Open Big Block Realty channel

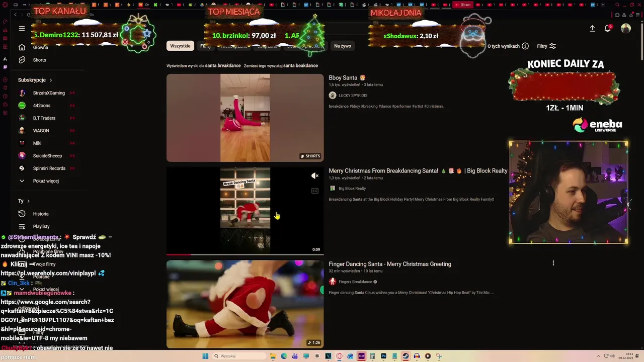[352, 189]
